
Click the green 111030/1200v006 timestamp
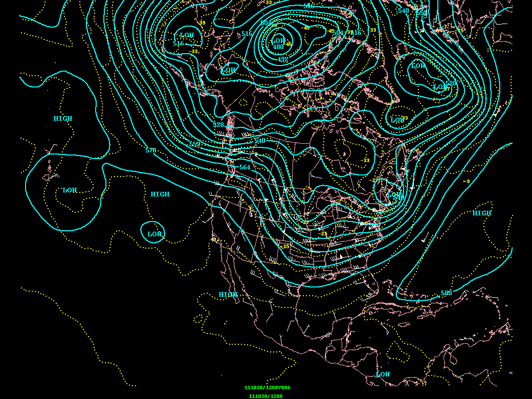coord(268,387)
